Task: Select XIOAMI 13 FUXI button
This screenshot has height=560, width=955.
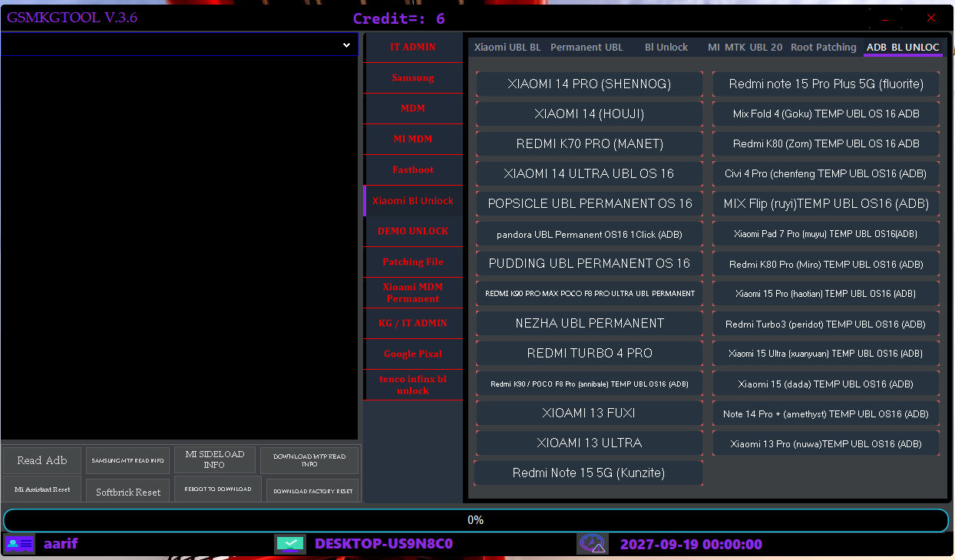Action: [589, 413]
